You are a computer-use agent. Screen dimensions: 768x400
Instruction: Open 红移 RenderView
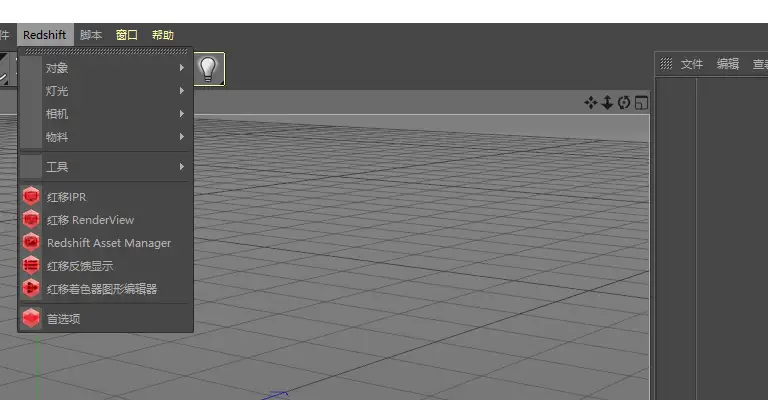105,220
